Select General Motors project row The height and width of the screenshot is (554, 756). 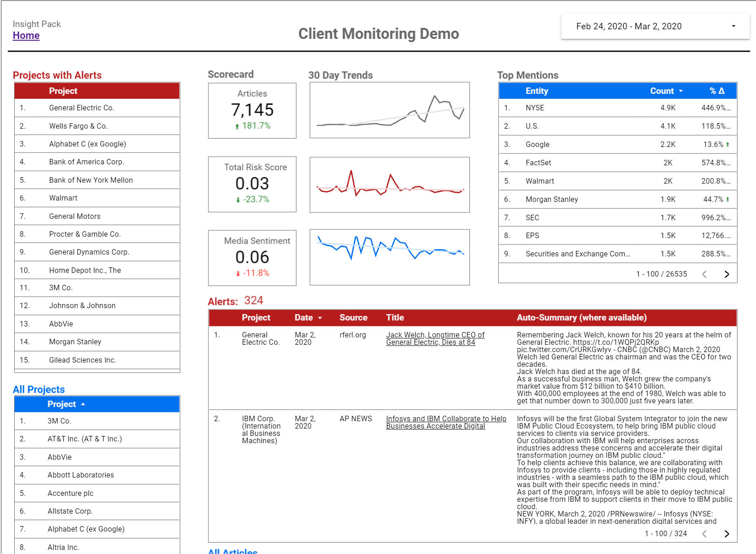click(97, 216)
